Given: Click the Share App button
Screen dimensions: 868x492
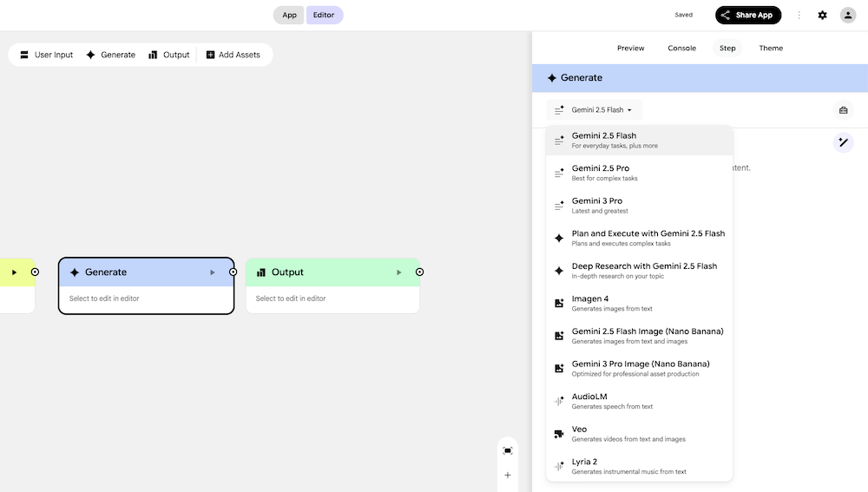Looking at the screenshot, I should tap(748, 15).
